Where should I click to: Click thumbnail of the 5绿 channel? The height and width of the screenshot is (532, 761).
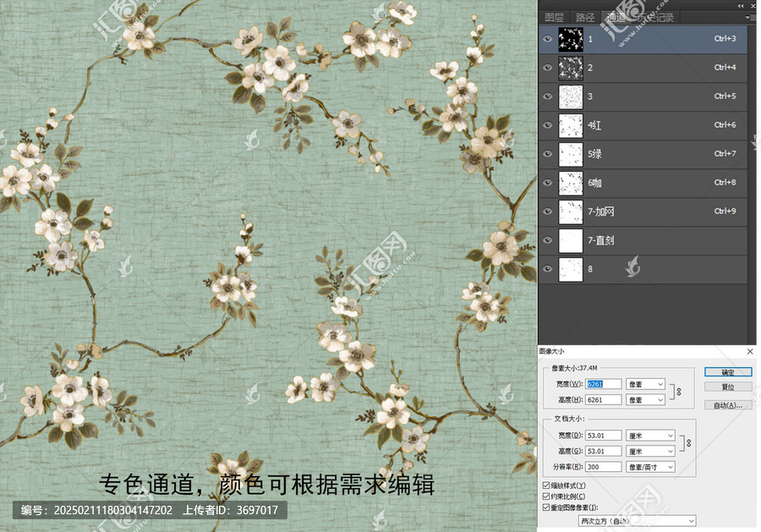(571, 154)
